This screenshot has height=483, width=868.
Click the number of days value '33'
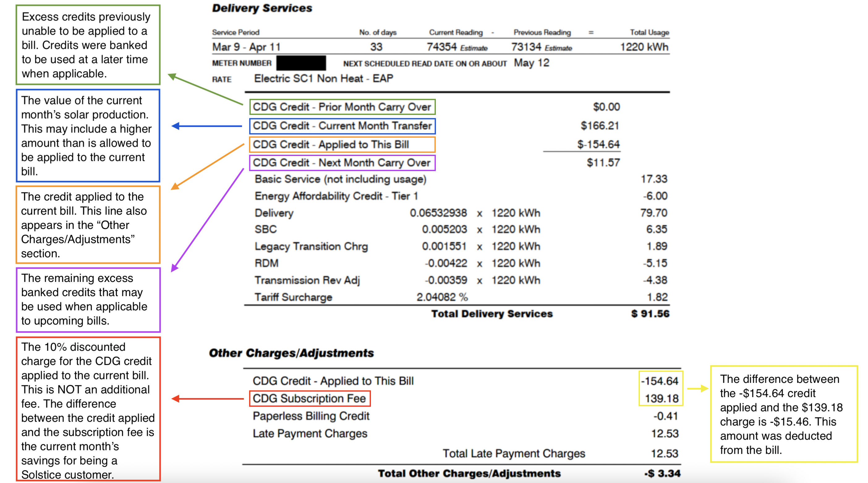376,47
